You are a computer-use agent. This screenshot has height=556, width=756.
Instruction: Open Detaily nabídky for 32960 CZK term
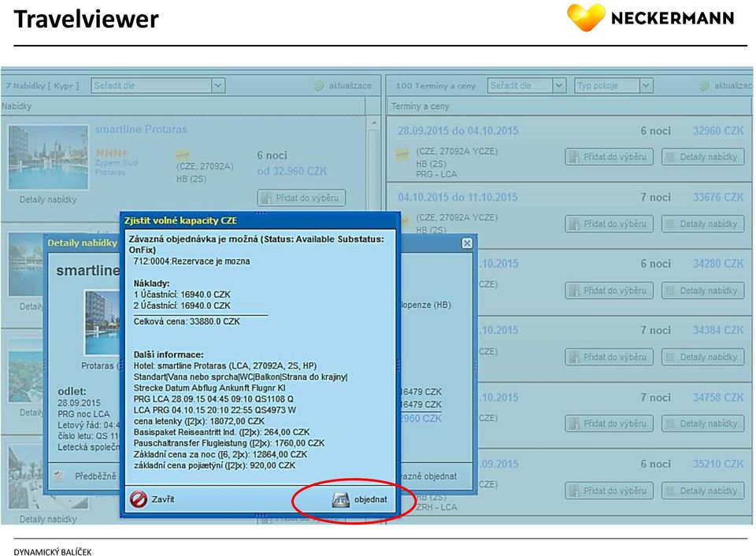coord(703,157)
